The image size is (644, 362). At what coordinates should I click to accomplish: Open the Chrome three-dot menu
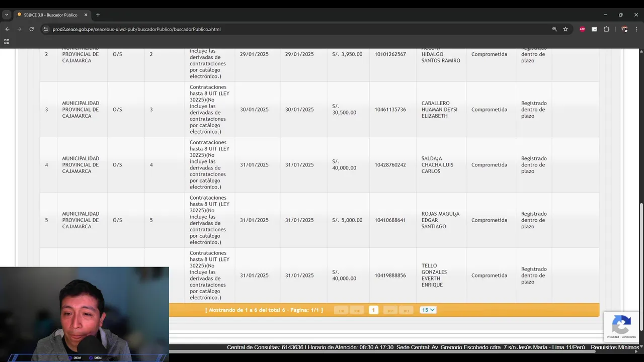[x=636, y=29]
